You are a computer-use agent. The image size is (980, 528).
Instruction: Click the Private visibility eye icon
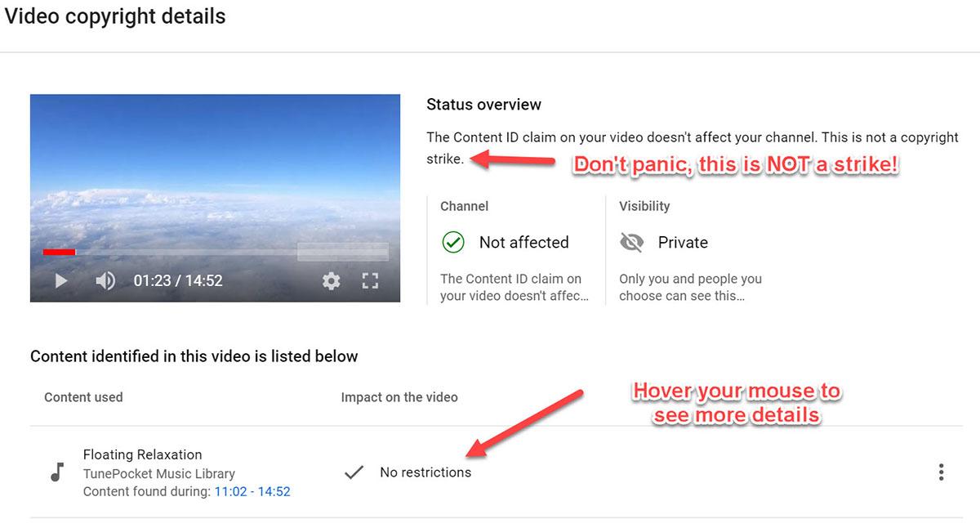click(631, 243)
